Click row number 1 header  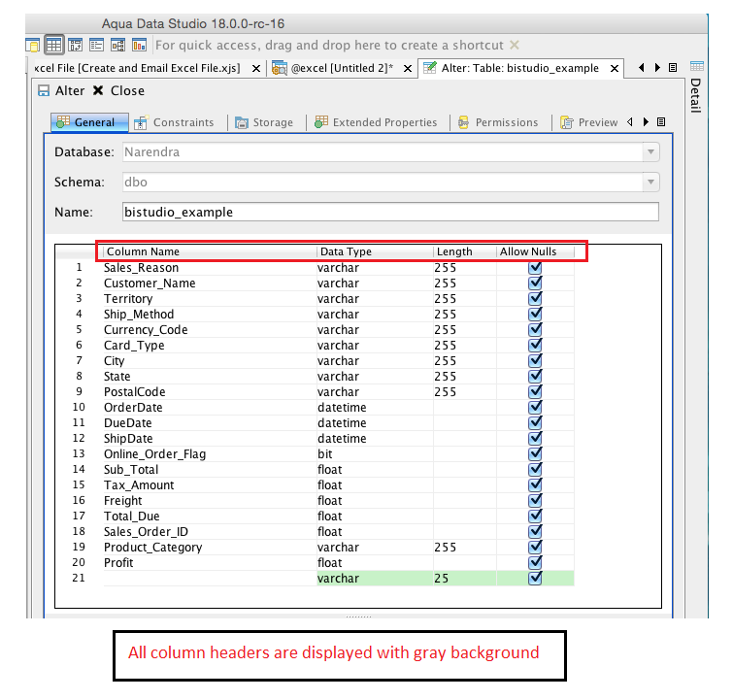point(79,267)
